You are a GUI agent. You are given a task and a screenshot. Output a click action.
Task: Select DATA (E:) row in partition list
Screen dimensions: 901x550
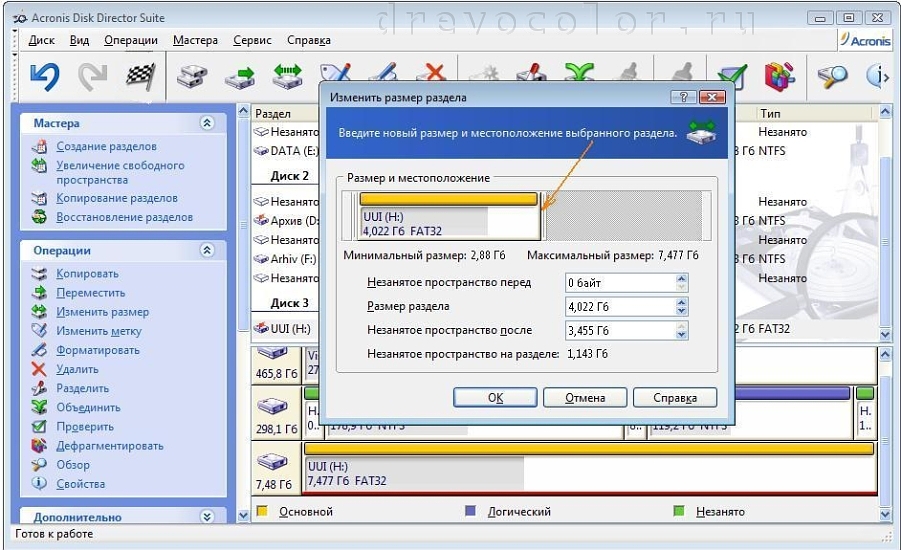[x=285, y=151]
